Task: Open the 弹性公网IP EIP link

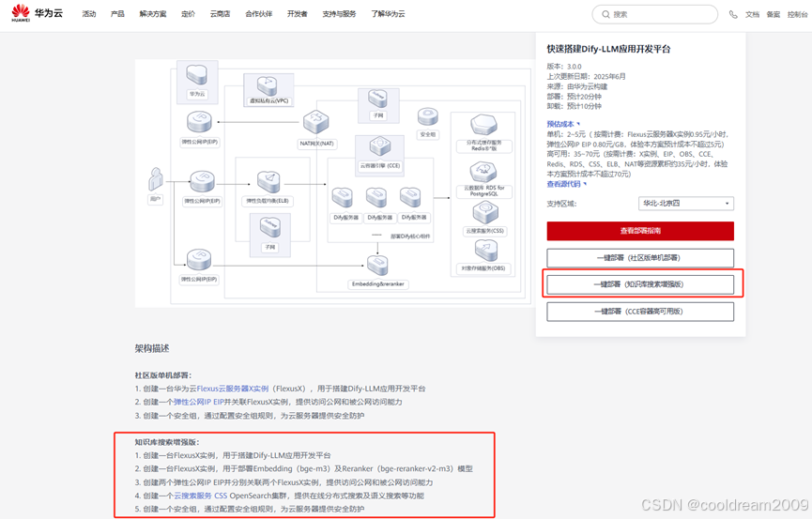Action: coord(199,402)
